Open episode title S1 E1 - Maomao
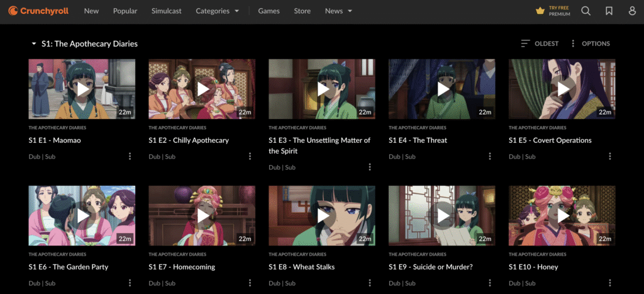644x294 pixels. (x=55, y=140)
